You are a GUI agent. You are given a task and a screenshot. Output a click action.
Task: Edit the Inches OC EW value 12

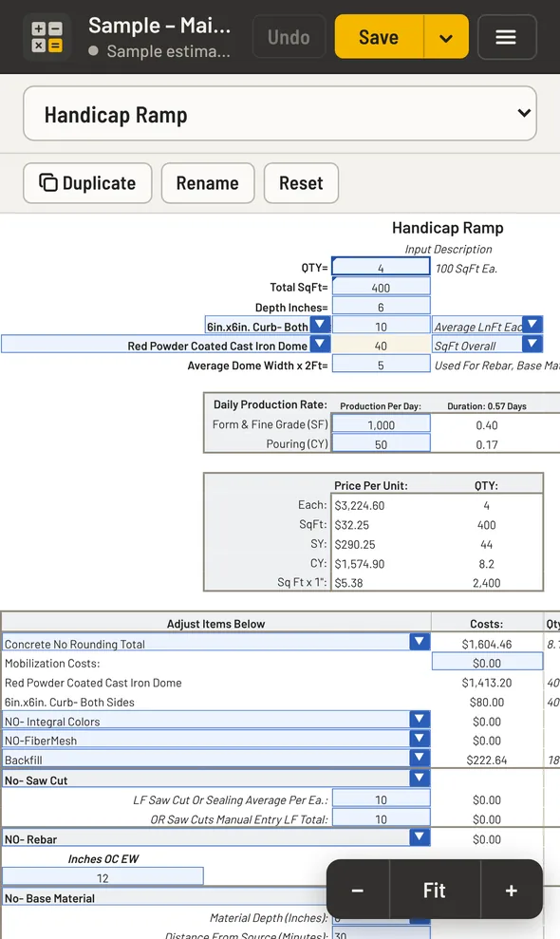(103, 877)
